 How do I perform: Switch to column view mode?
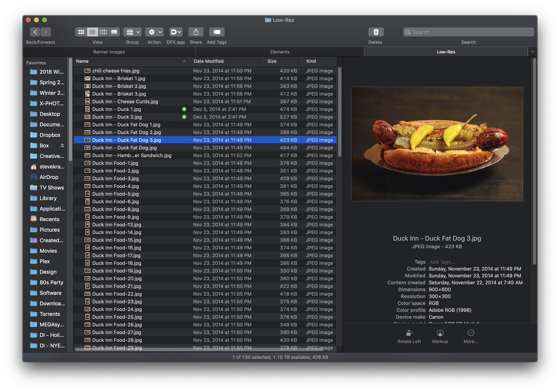(103, 32)
